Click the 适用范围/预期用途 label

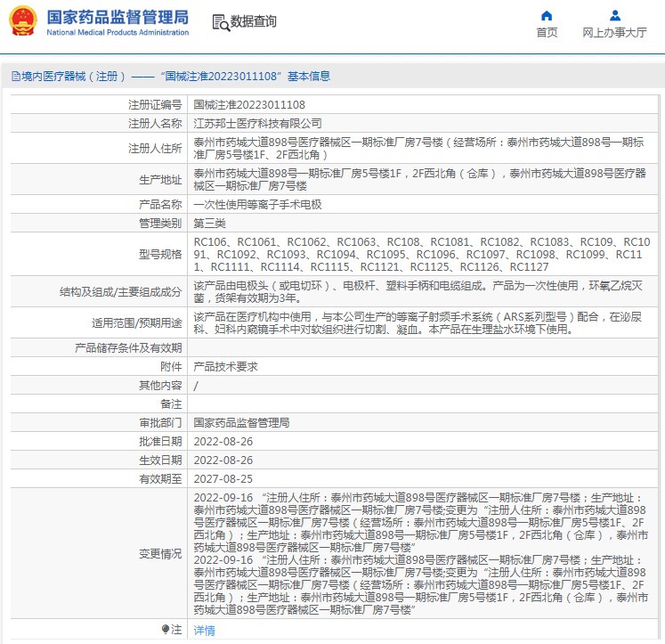pyautogui.click(x=136, y=323)
